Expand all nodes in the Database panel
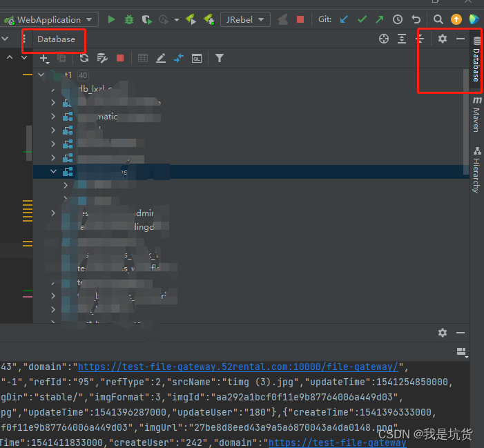The width and height of the screenshot is (484, 448). tap(402, 39)
